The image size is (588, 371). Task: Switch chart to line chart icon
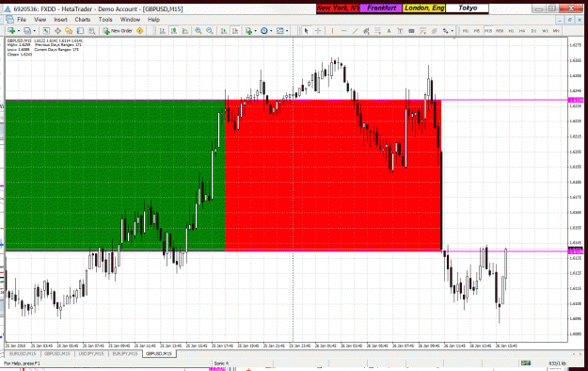click(x=185, y=31)
